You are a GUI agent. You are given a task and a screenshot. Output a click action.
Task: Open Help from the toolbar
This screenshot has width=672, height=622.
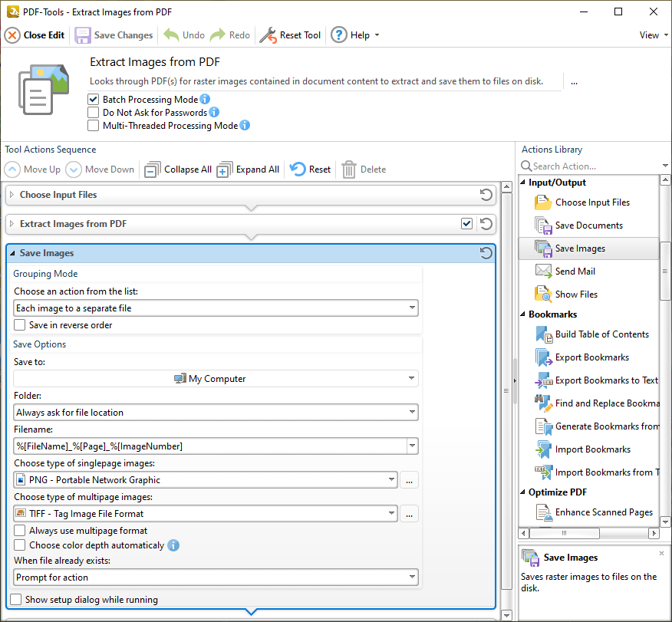[x=354, y=35]
